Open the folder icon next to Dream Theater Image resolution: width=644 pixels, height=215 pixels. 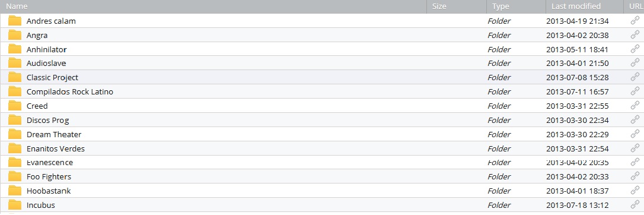[15, 134]
